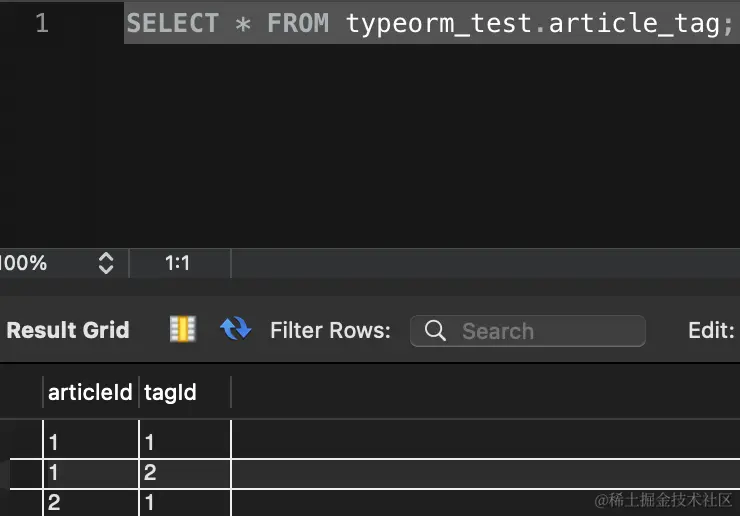Select third row's tagId cell

184,503
